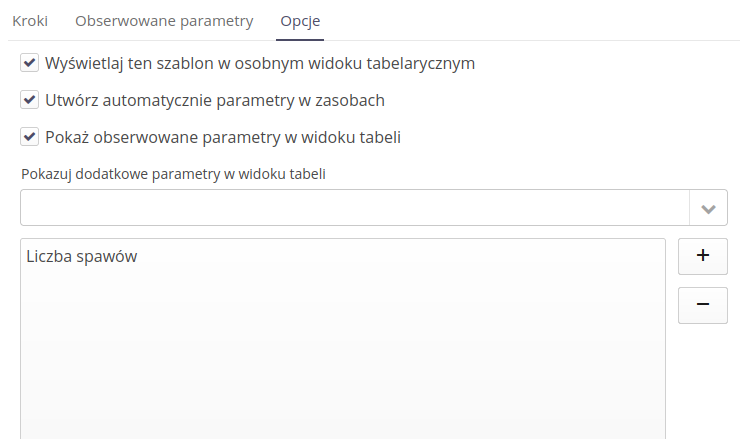Select 'Liczba spawów' in the list

[82, 257]
